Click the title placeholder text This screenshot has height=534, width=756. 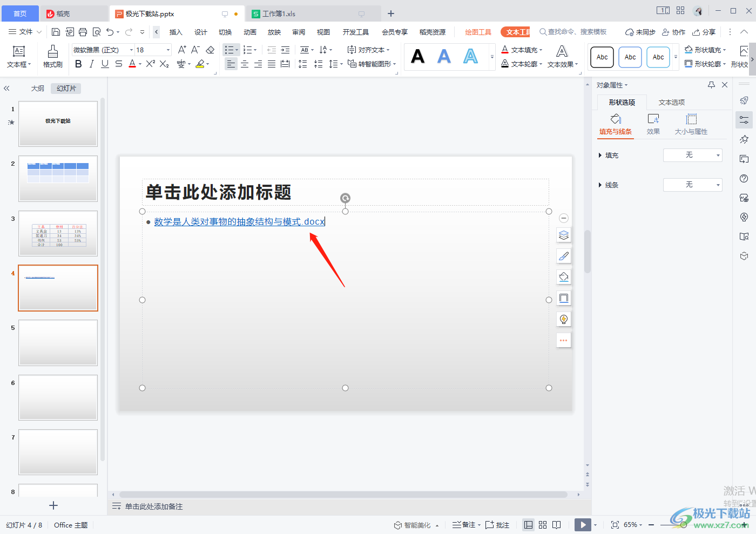click(219, 192)
